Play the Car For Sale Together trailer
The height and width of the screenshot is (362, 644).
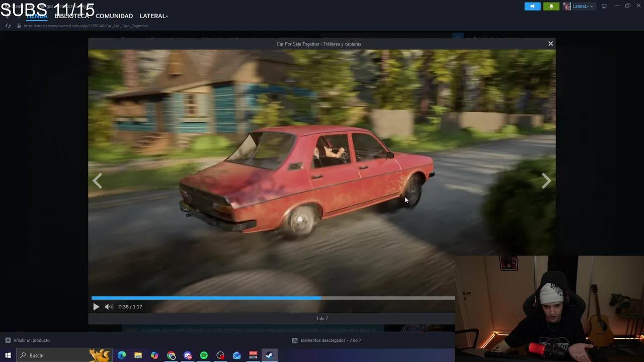click(96, 307)
